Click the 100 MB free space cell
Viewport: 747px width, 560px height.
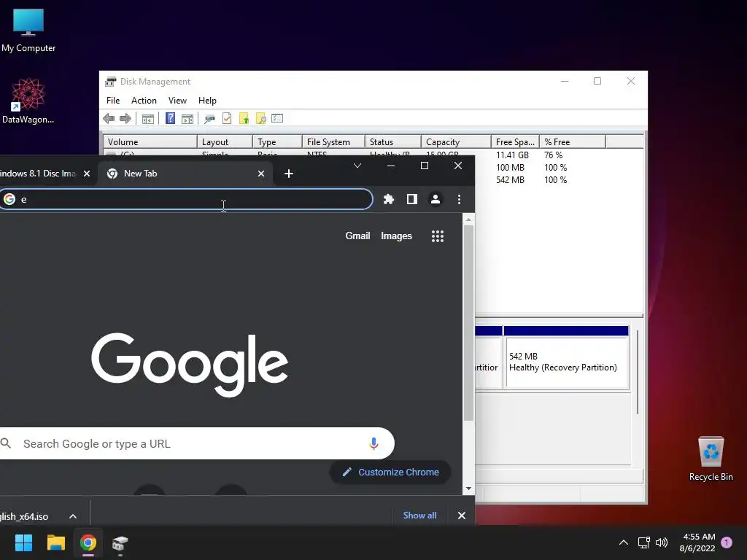coord(510,168)
